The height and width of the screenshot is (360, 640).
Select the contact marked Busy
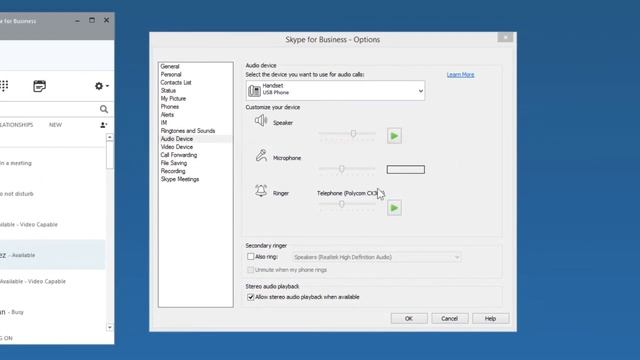(53, 312)
